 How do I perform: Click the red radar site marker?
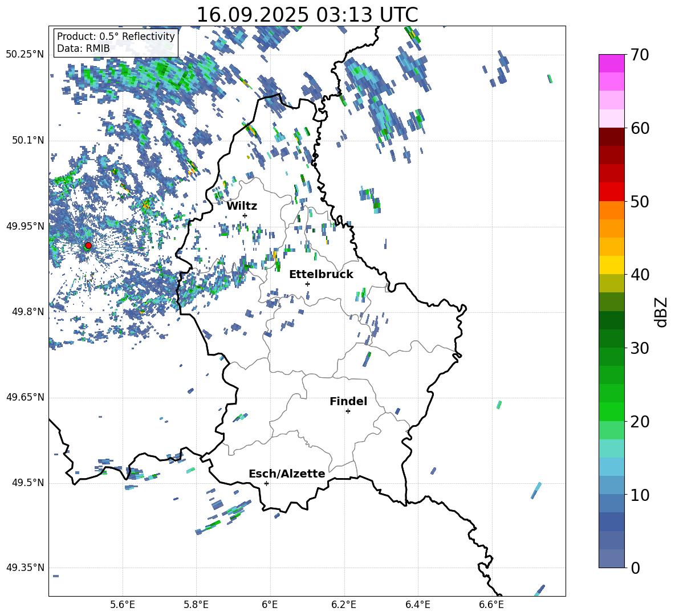pos(88,246)
